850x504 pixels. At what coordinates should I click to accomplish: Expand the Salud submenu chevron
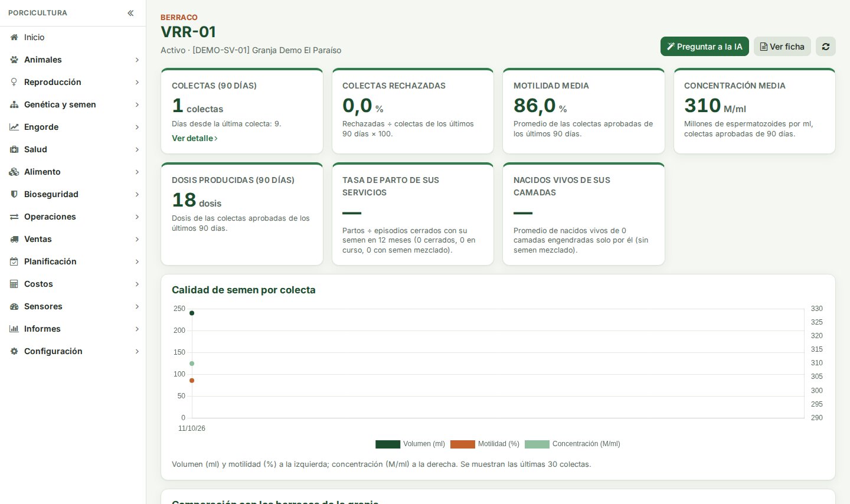(137, 149)
